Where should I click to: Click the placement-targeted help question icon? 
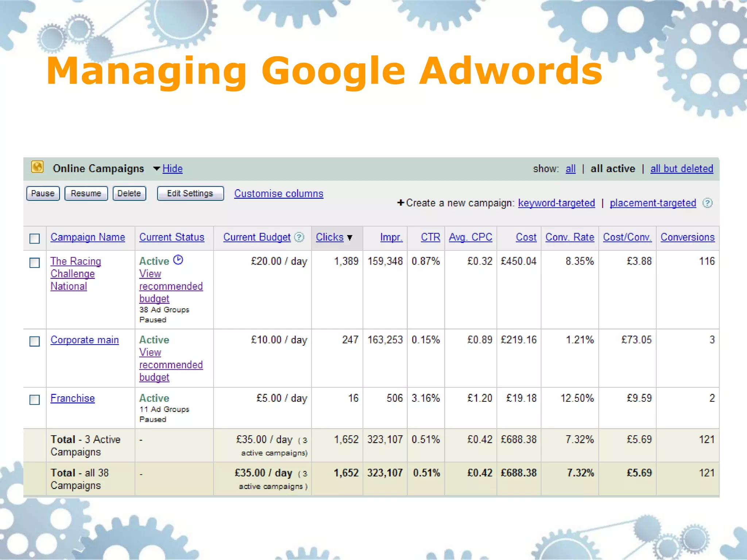coord(708,203)
